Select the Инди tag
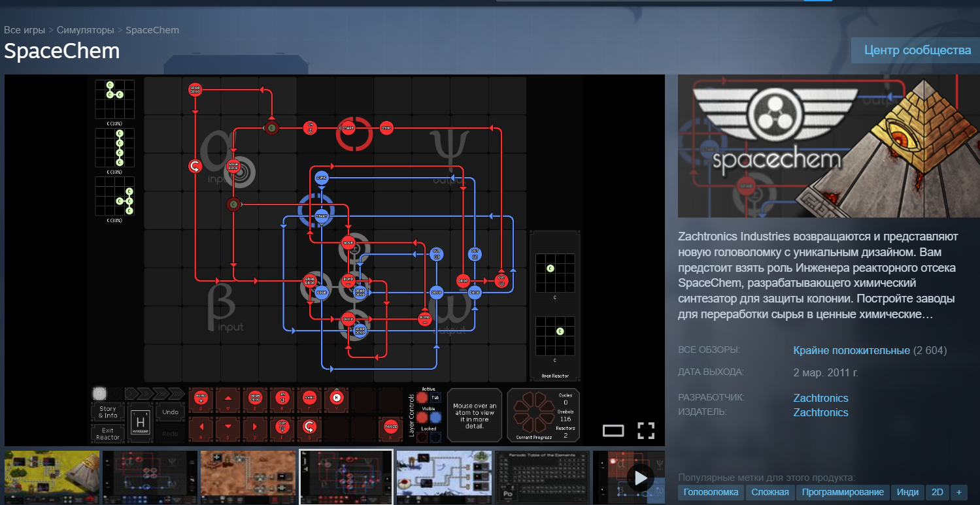The width and height of the screenshot is (980, 505). point(907,492)
